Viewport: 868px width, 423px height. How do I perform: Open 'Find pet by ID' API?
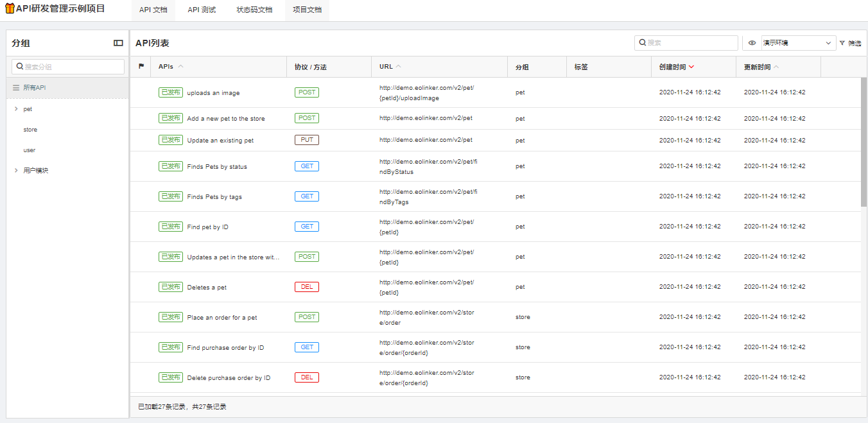click(207, 227)
